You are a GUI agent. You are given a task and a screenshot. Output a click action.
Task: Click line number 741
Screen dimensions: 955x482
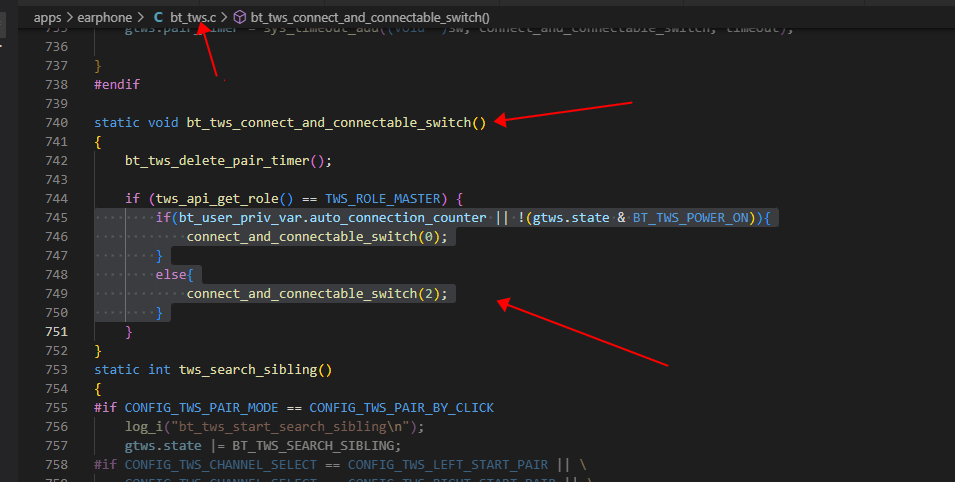tap(57, 141)
